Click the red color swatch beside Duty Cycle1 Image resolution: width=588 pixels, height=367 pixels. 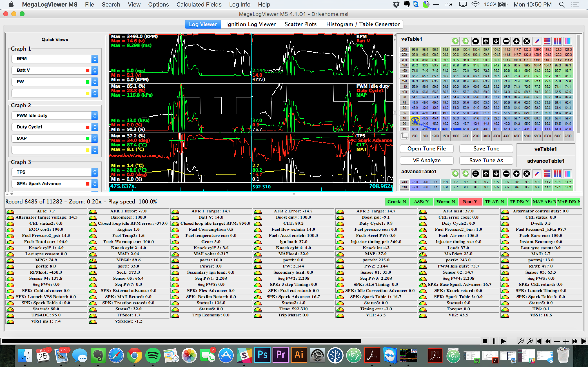88,127
